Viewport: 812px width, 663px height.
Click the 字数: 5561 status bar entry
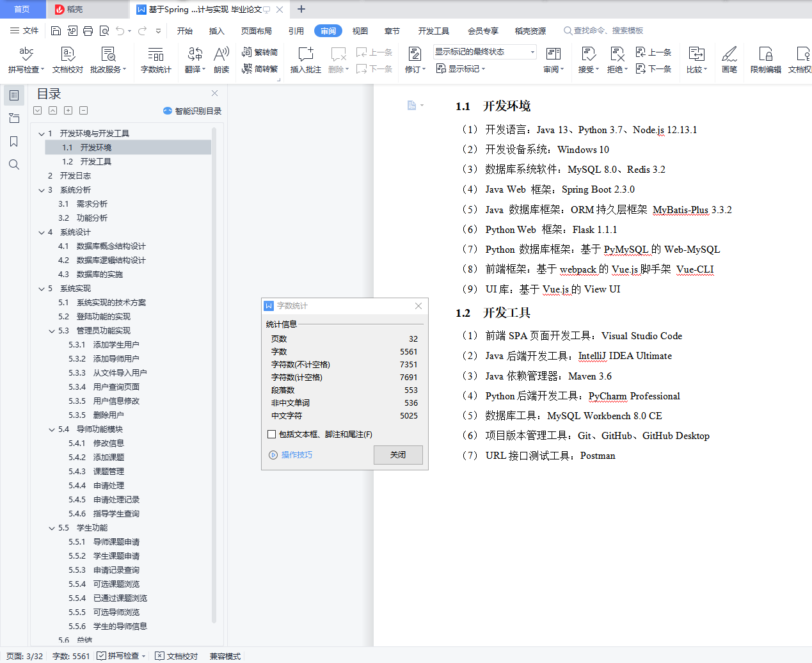click(71, 656)
